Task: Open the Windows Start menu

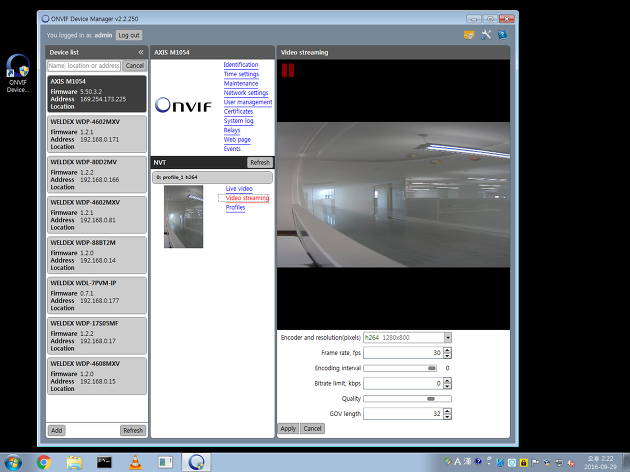Action: pos(13,462)
